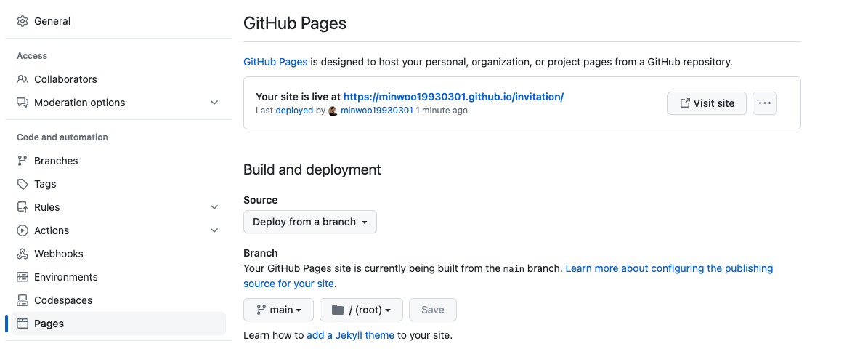Screen dimensions: 868x349
Task: Click the Pages browser icon
Action: pyautogui.click(x=22, y=324)
